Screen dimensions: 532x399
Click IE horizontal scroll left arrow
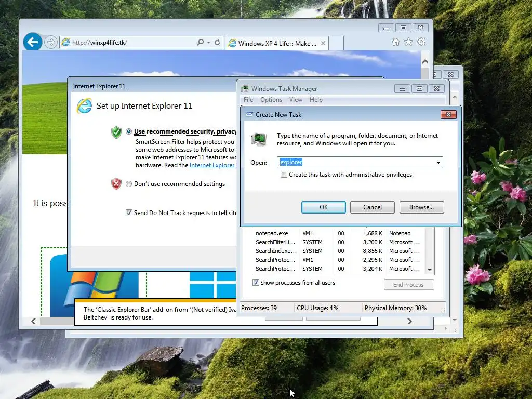click(x=33, y=321)
